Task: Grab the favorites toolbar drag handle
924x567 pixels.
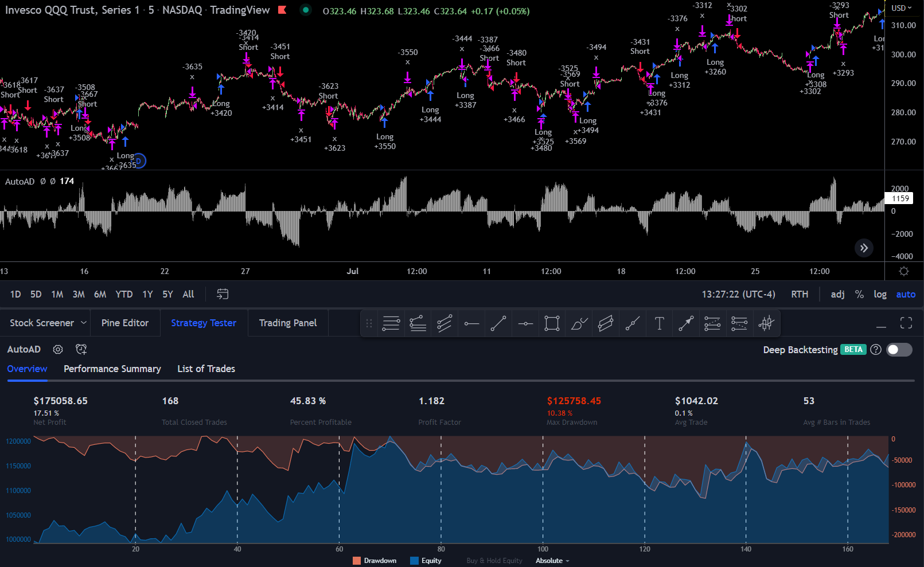Action: pos(369,323)
